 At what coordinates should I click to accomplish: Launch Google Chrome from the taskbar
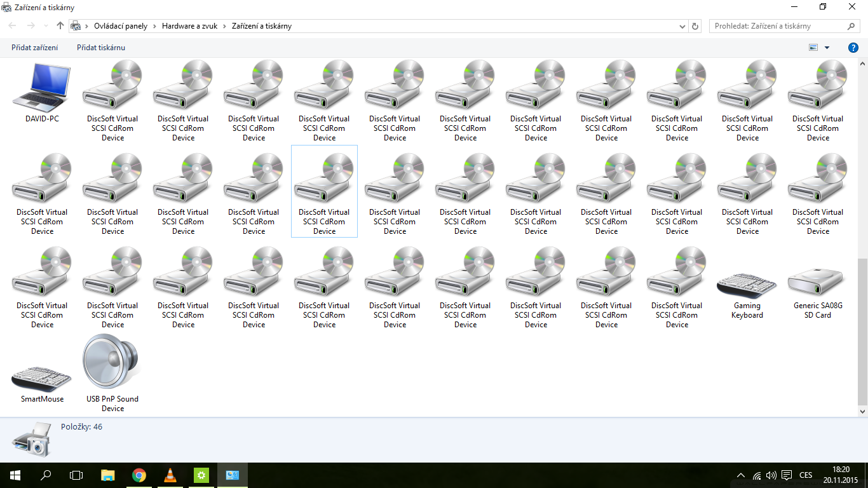pos(139,475)
